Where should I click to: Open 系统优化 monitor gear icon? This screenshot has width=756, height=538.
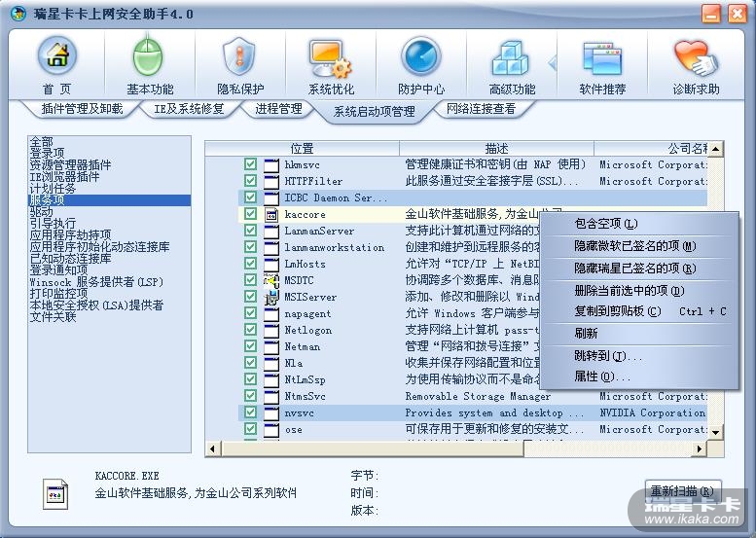[331, 58]
